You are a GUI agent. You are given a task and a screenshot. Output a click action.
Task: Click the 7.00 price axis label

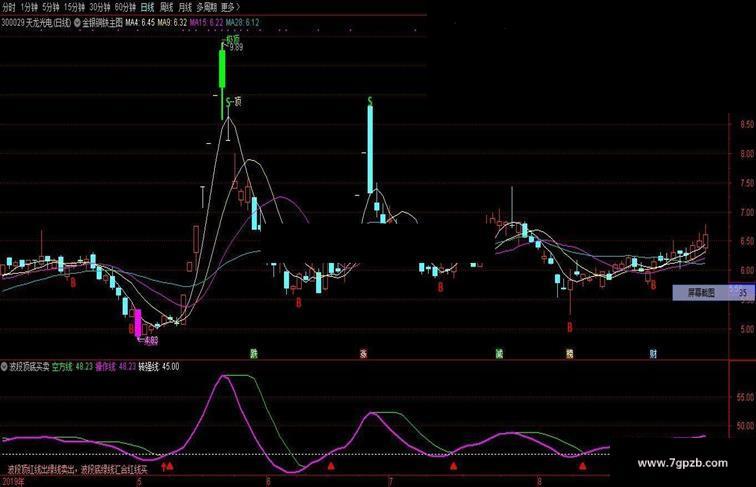click(x=747, y=212)
